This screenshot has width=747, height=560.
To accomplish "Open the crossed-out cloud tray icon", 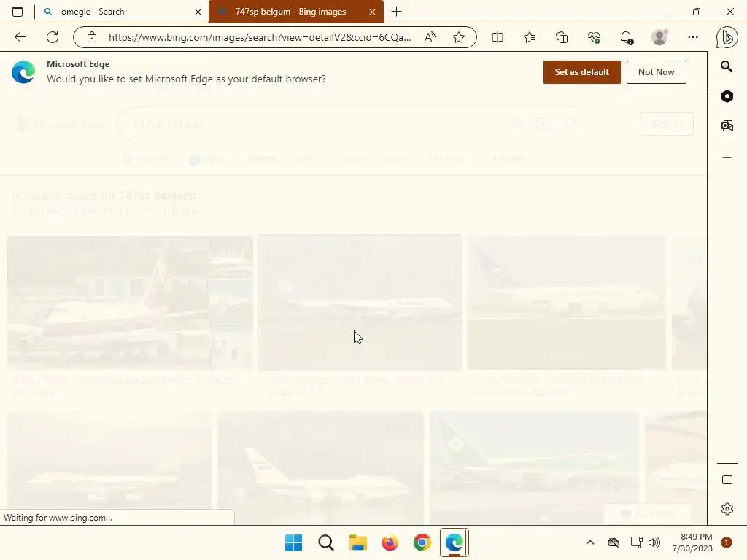I will (614, 542).
